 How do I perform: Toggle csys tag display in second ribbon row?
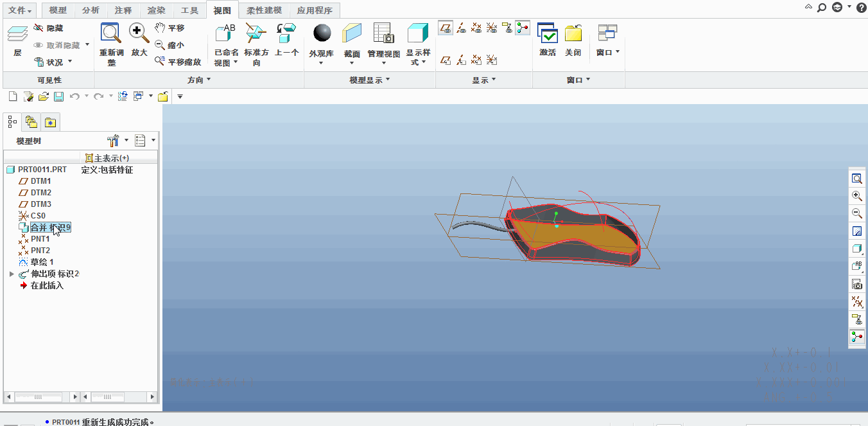tap(492, 60)
